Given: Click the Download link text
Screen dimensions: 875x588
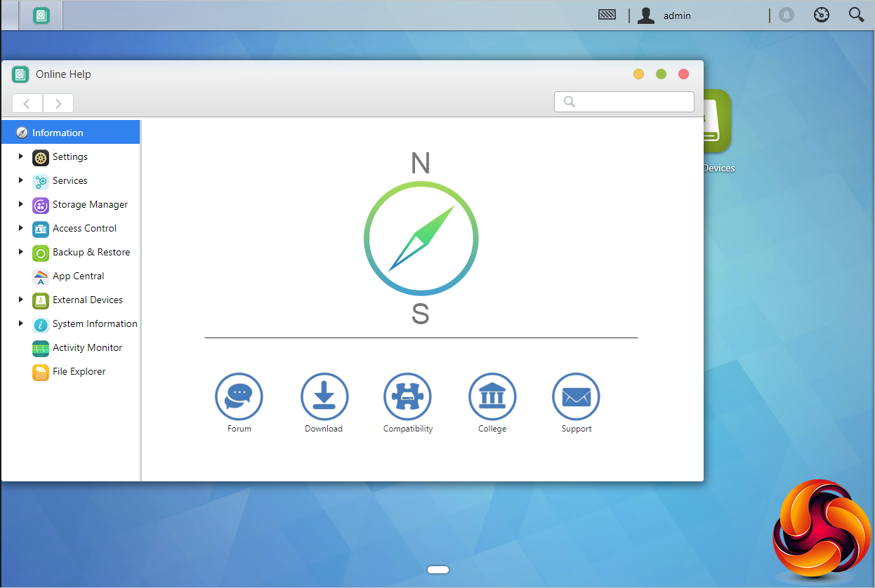Looking at the screenshot, I should tap(324, 429).
